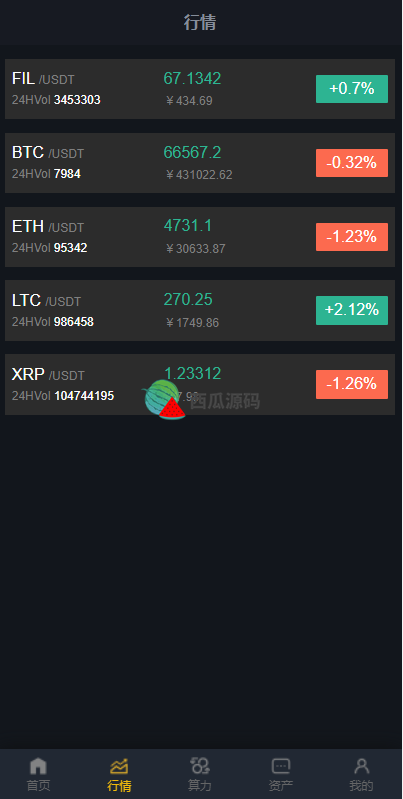403x799 pixels.
Task: Select the ETH /USDT pair name
Action: 48,226
